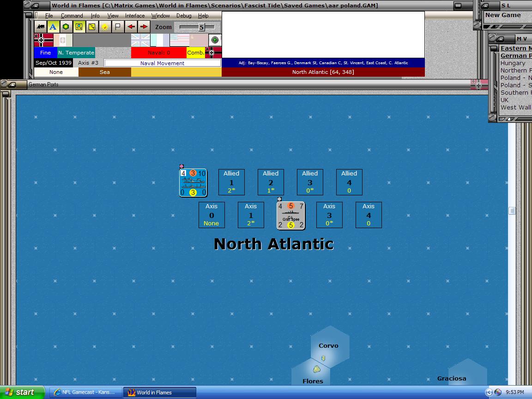Click the Naval Movement phase field
532x399 pixels.
tap(162, 63)
